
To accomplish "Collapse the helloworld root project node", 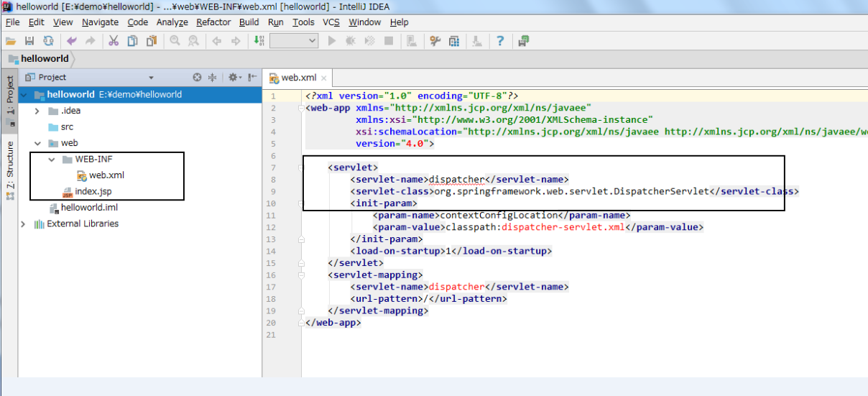I will (x=24, y=95).
